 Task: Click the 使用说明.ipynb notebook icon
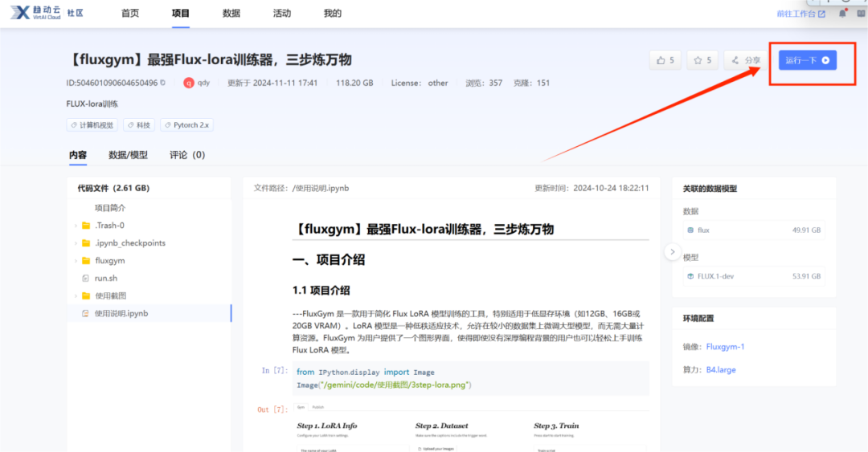85,314
